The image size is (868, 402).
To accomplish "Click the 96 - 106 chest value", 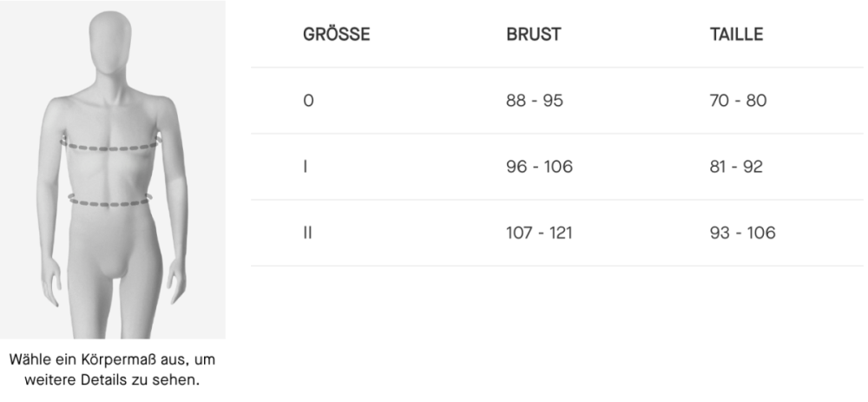I will (x=539, y=167).
